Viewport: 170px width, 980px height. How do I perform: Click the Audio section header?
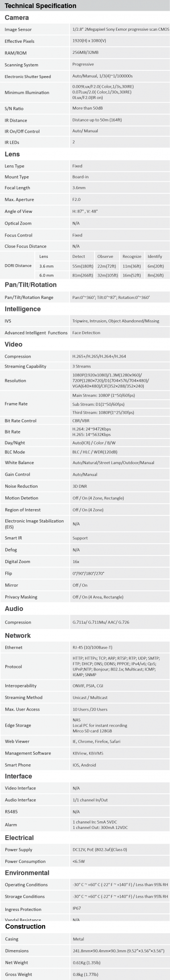tap(14, 608)
